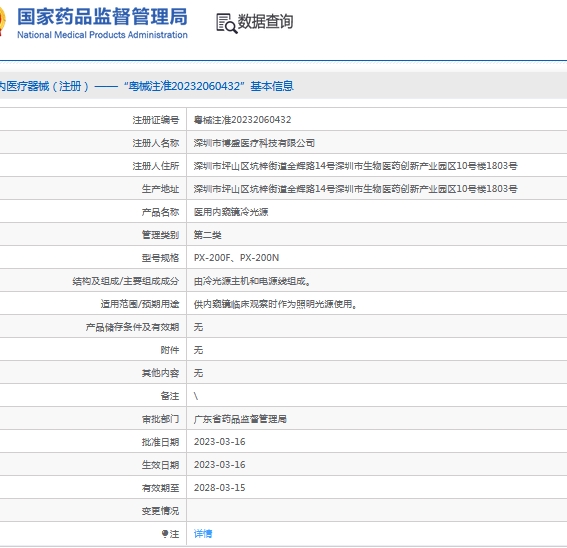Click the backslash value in the 备注 row
This screenshot has height=548, width=567.
click(x=196, y=396)
